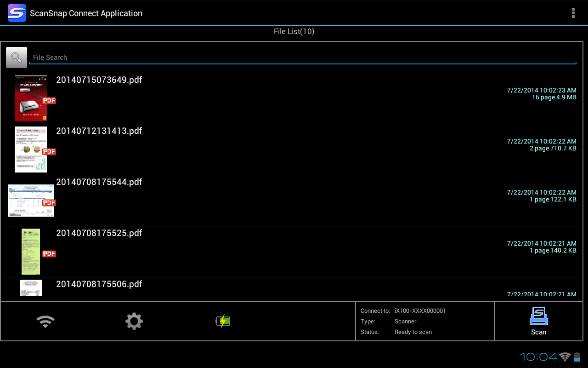Click the magnifier search icon button
Image resolution: width=588 pixels, height=368 pixels.
17,57
